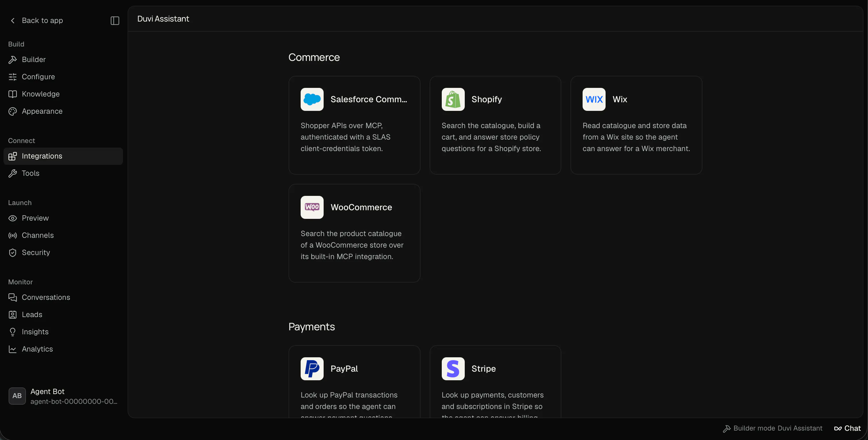The height and width of the screenshot is (440, 868).
Task: Open the Stripe integration title
Action: point(483,369)
